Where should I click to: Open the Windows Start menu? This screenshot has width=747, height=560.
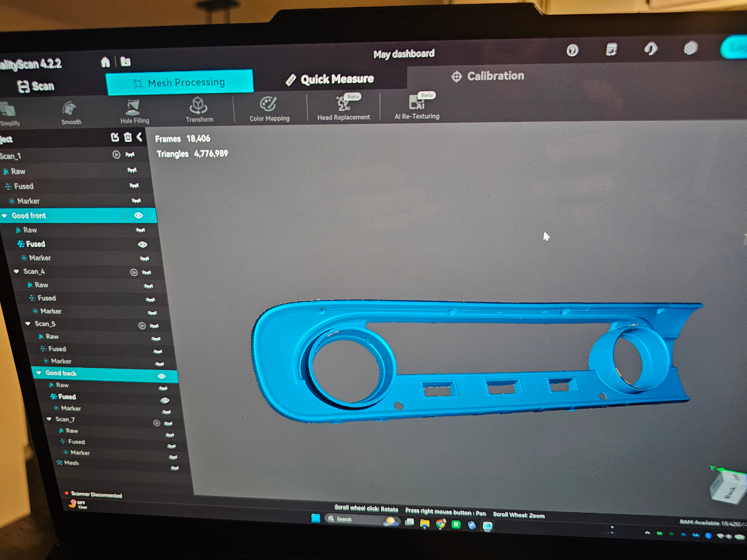(x=316, y=518)
